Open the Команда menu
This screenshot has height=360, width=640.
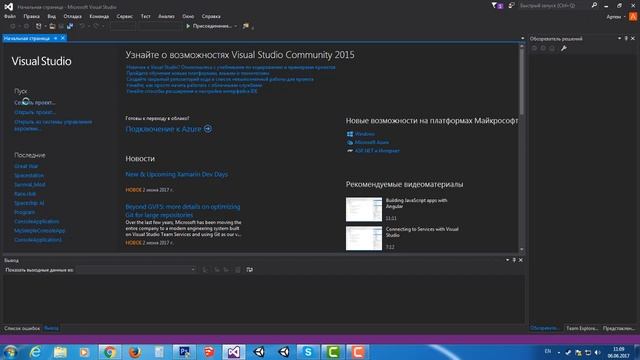pos(99,16)
